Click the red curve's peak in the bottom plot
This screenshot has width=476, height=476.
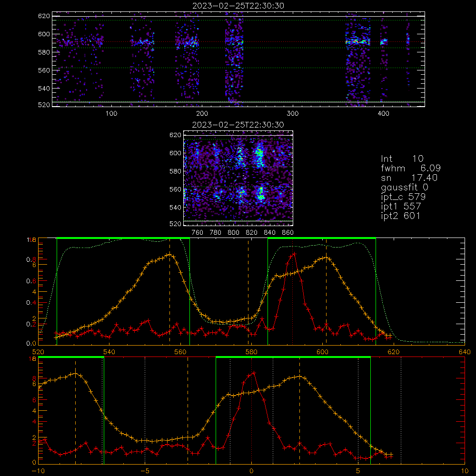[x=254, y=373]
